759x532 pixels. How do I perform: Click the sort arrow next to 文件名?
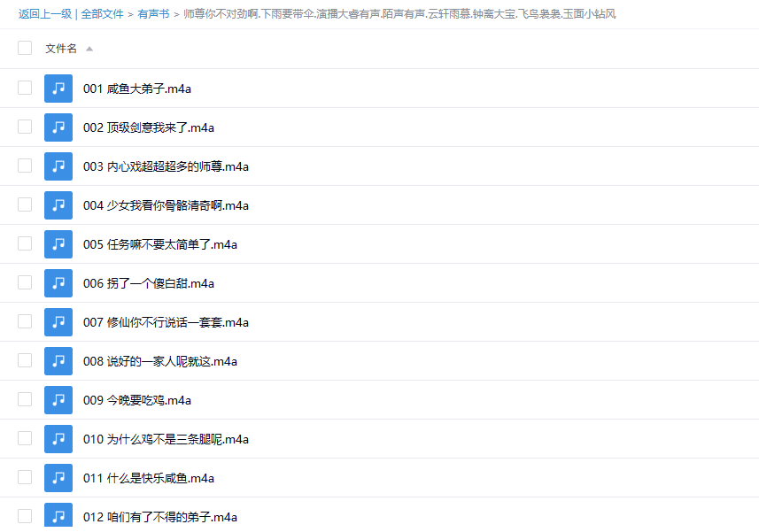(89, 49)
